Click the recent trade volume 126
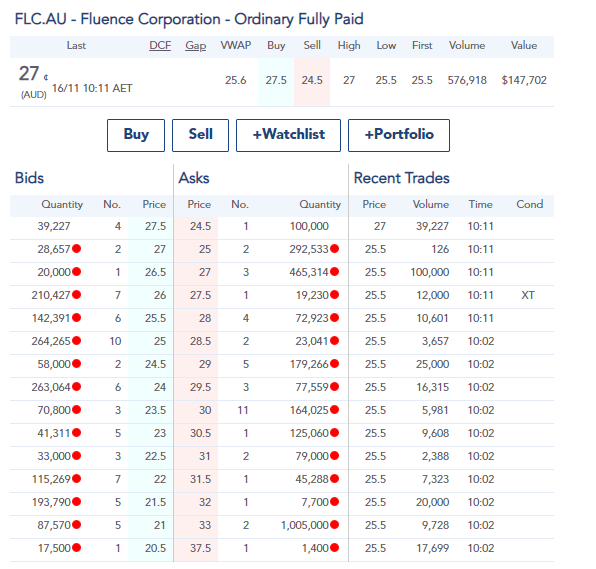596x569 pixels. pyautogui.click(x=440, y=249)
